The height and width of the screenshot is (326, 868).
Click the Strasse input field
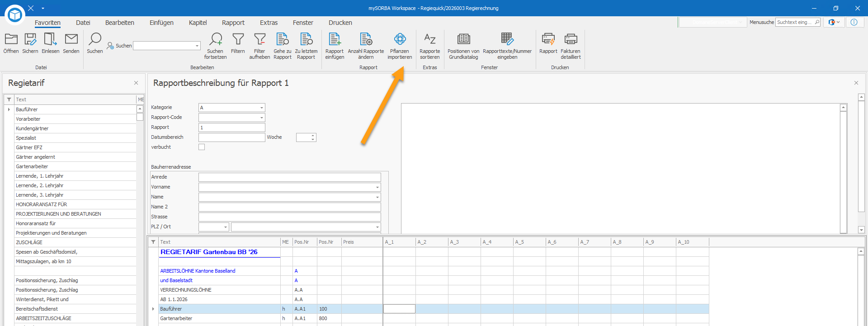tap(290, 217)
